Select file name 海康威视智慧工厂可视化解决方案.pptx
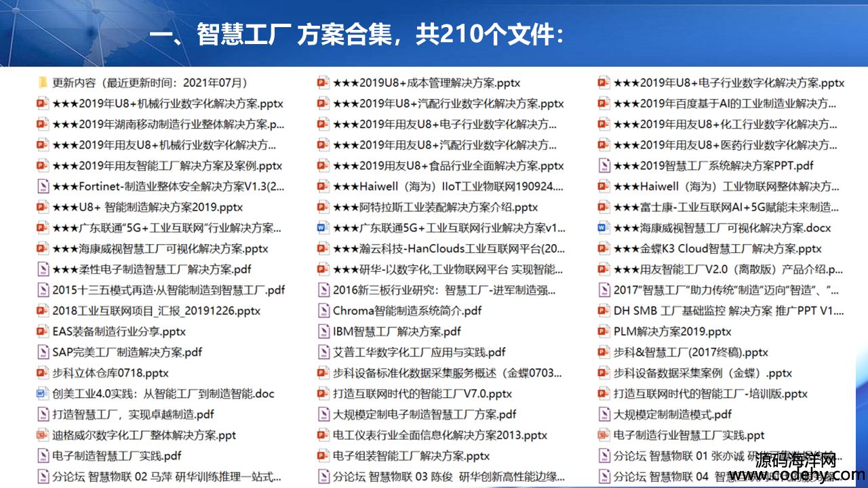 click(161, 249)
